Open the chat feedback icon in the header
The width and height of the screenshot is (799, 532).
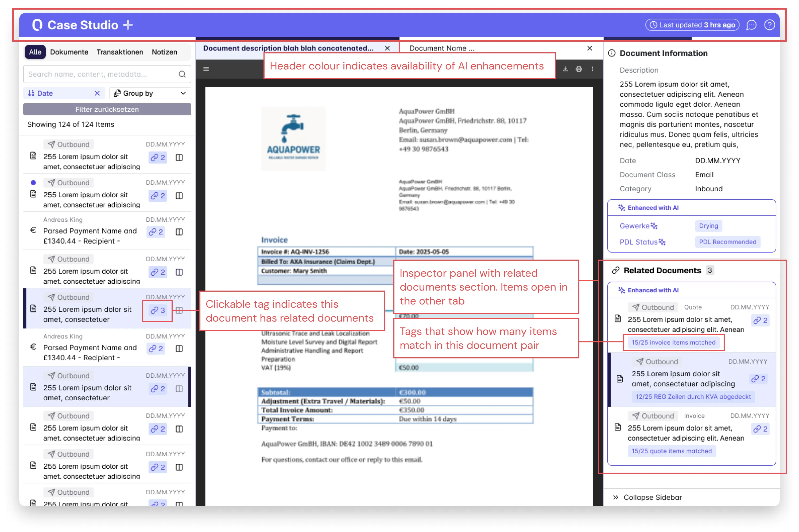click(x=751, y=25)
